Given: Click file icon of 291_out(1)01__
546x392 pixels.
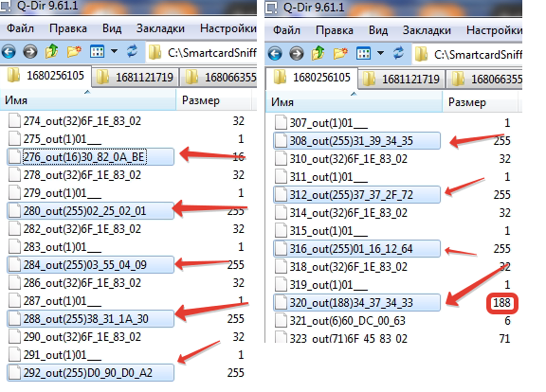Looking at the screenshot, I should [x=14, y=354].
